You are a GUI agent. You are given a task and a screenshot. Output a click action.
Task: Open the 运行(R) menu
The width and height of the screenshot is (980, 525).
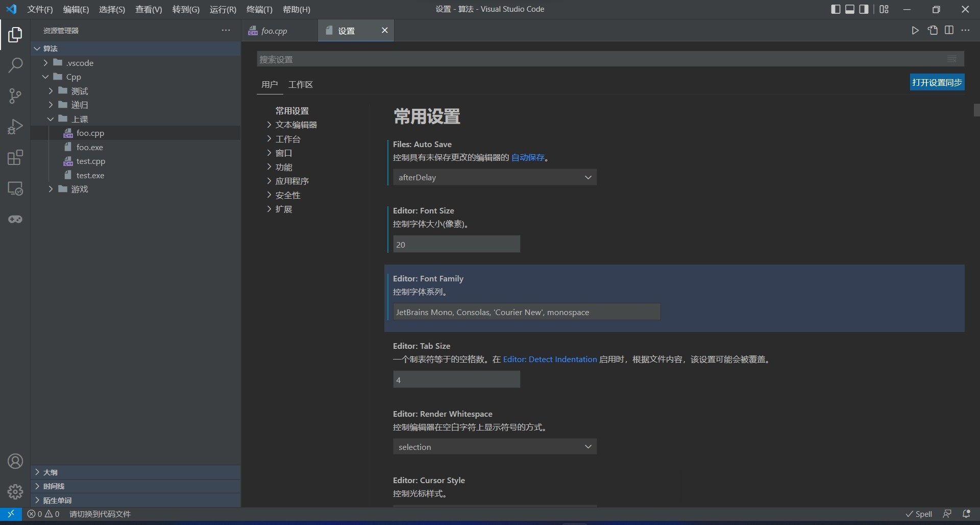(222, 9)
